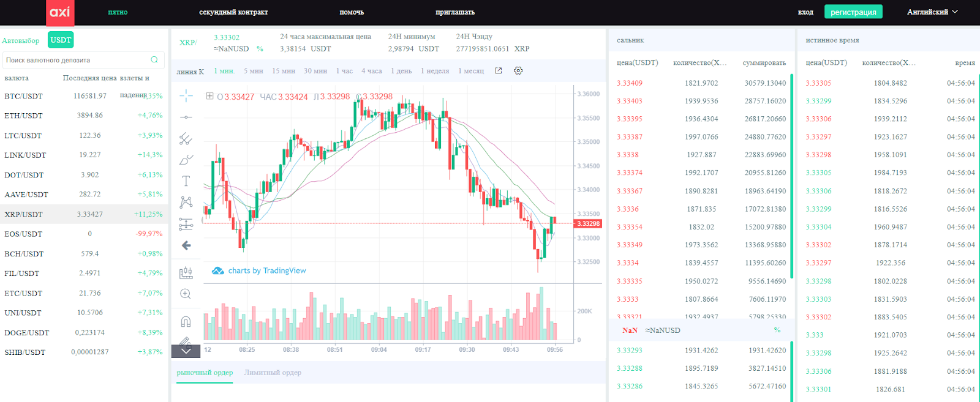Toggle the USDT market filter

(x=61, y=40)
